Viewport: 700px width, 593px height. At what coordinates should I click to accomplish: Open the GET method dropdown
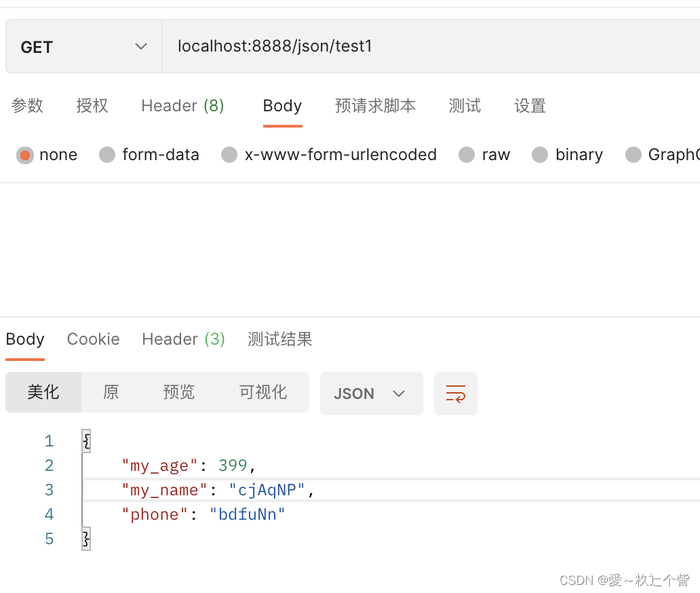click(83, 47)
